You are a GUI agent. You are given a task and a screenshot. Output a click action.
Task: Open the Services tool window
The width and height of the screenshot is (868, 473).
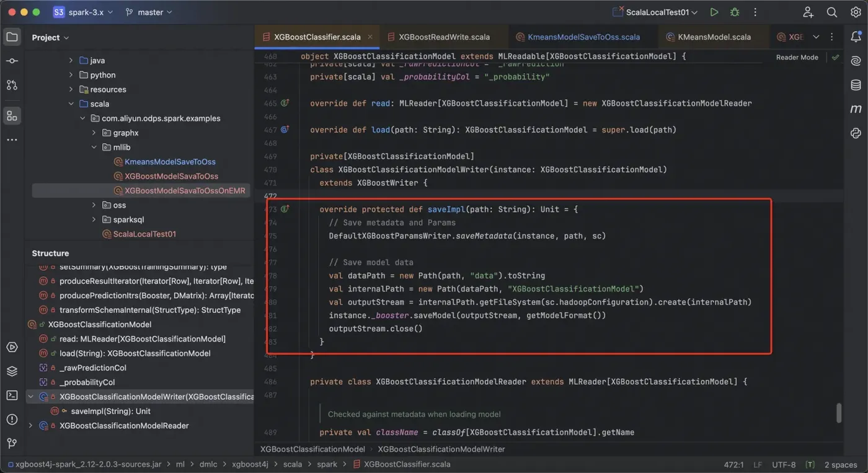point(12,347)
